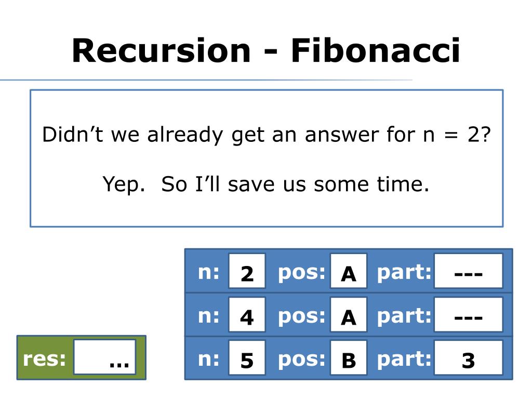The height and width of the screenshot is (399, 532).
Task: Click the 'n:' label in the bottom stack row
Action: [x=209, y=360]
